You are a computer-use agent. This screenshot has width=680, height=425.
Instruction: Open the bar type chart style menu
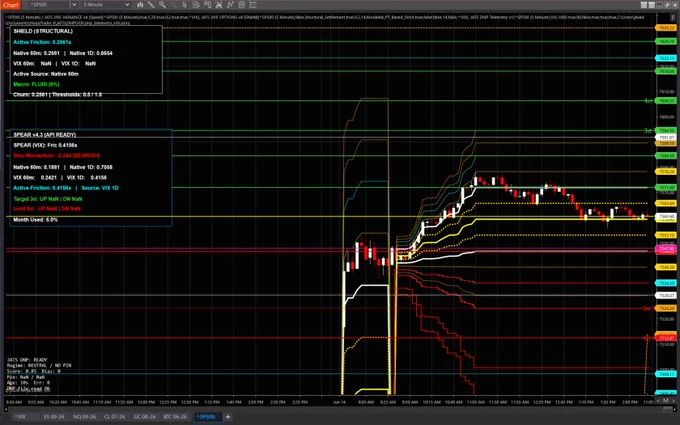(x=140, y=5)
